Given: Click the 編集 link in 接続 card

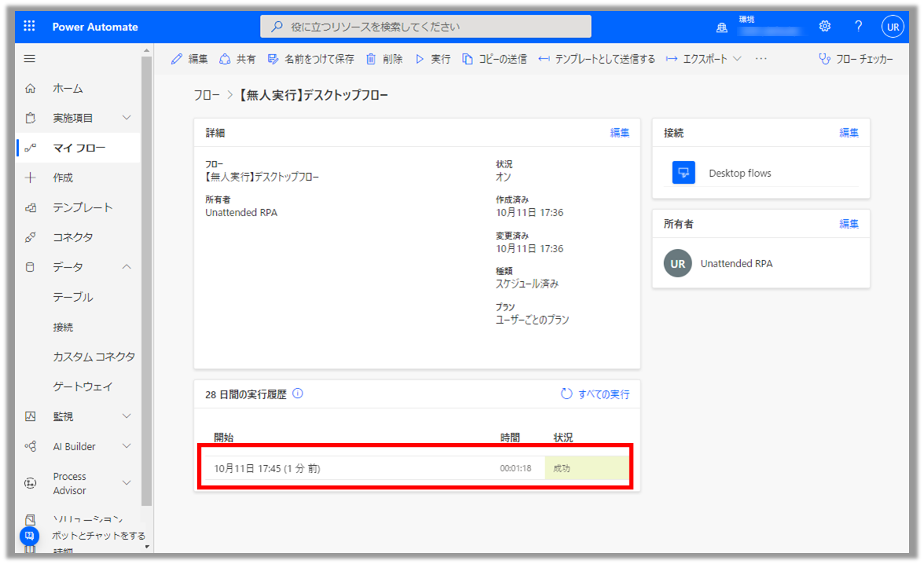Looking at the screenshot, I should click(849, 133).
